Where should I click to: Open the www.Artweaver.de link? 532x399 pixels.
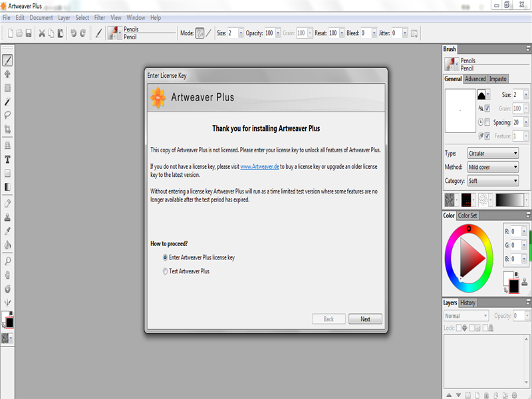[x=259, y=167]
